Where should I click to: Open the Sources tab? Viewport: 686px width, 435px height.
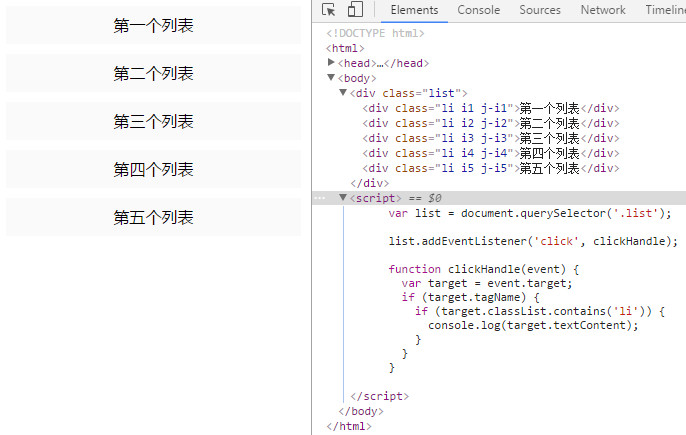tap(540, 10)
